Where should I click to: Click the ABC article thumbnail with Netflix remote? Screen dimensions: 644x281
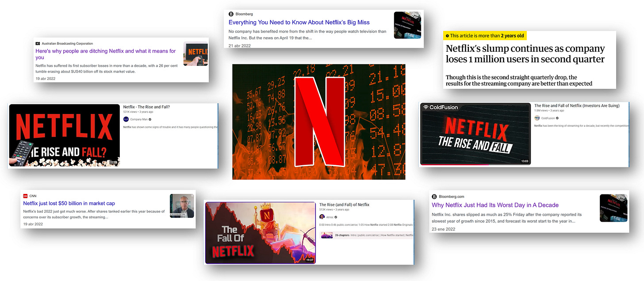click(195, 54)
